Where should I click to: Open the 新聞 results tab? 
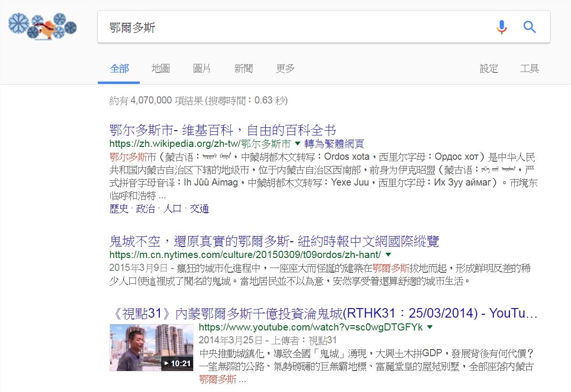pyautogui.click(x=243, y=69)
